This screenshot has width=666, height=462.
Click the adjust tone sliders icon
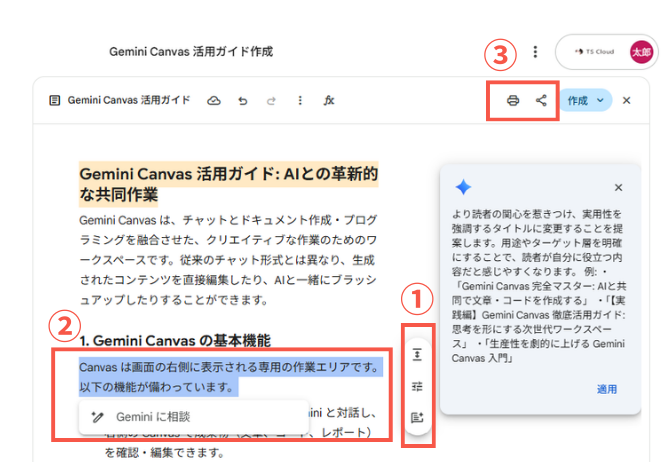418,386
